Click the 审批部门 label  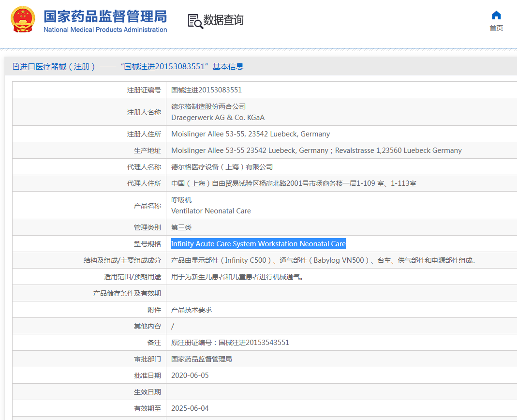(x=148, y=359)
